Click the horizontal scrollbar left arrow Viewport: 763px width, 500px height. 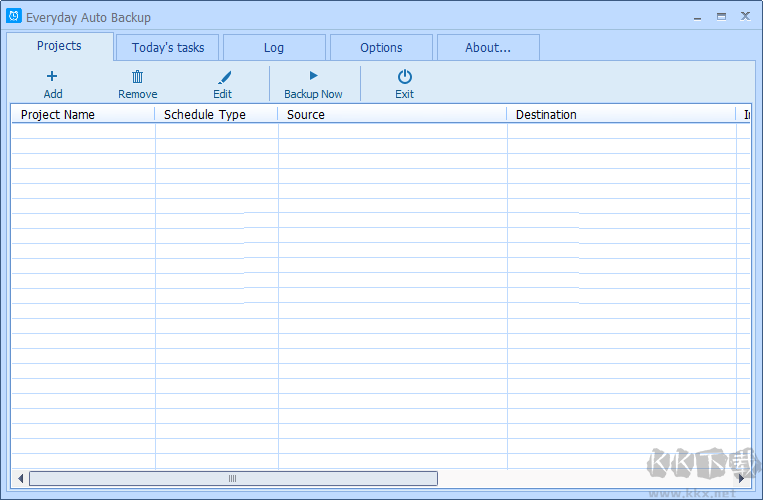20,479
